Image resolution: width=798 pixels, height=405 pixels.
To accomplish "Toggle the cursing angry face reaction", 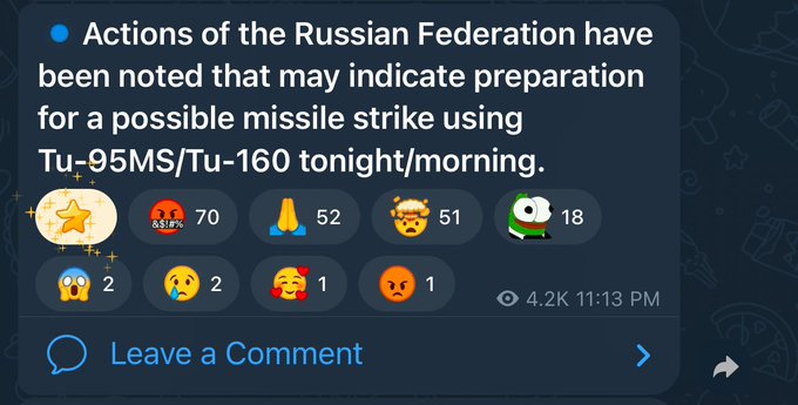I will pyautogui.click(x=183, y=217).
